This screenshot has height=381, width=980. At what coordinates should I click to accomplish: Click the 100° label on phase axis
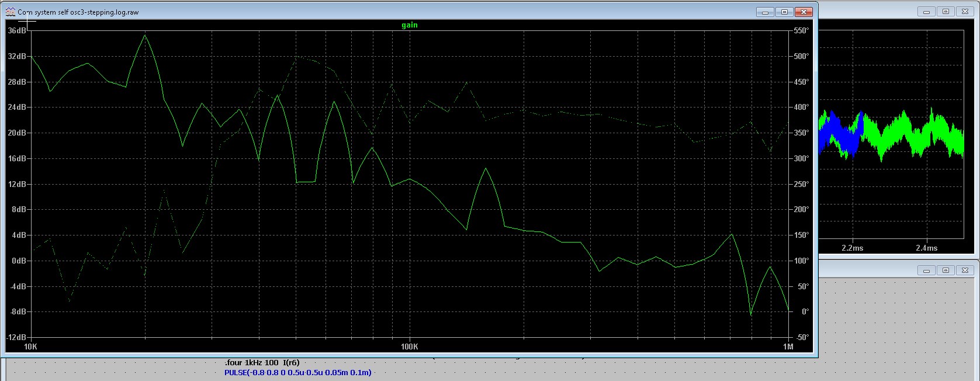pyautogui.click(x=801, y=261)
